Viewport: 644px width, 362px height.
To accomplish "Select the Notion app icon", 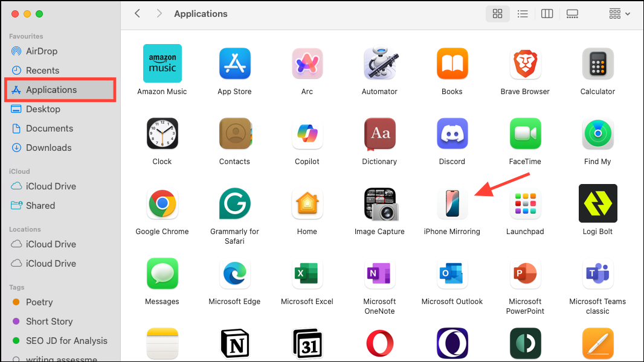I will (234, 343).
